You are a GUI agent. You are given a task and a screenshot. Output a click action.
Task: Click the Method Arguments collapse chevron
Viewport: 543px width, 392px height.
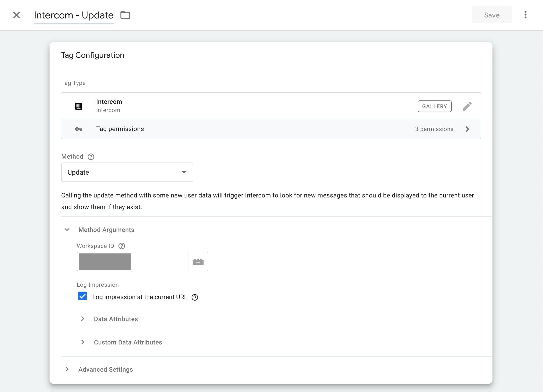click(67, 229)
